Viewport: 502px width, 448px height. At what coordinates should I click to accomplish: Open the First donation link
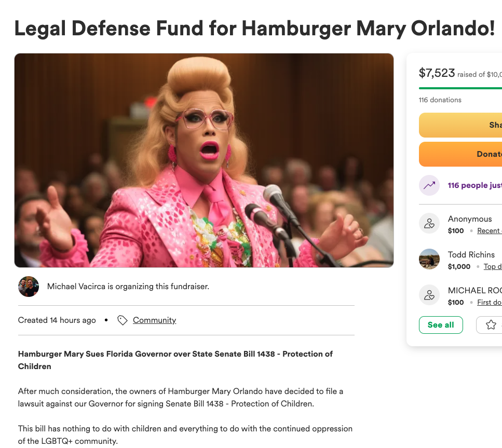[489, 303]
